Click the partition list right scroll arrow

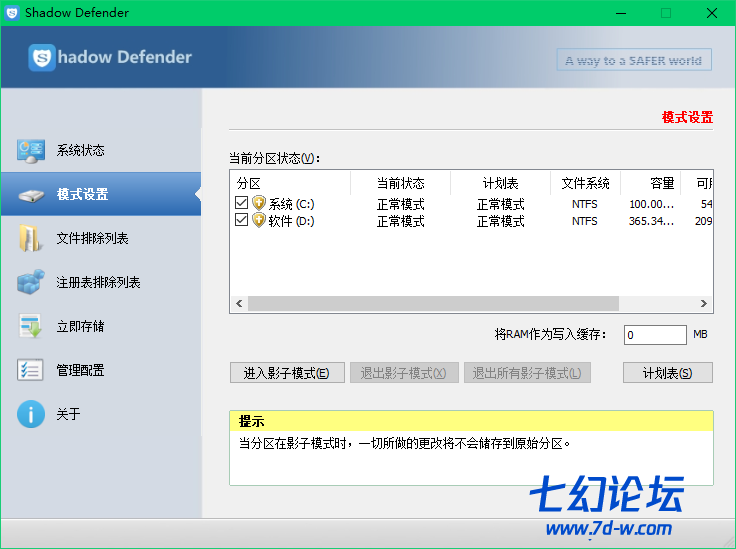pyautogui.click(x=704, y=303)
